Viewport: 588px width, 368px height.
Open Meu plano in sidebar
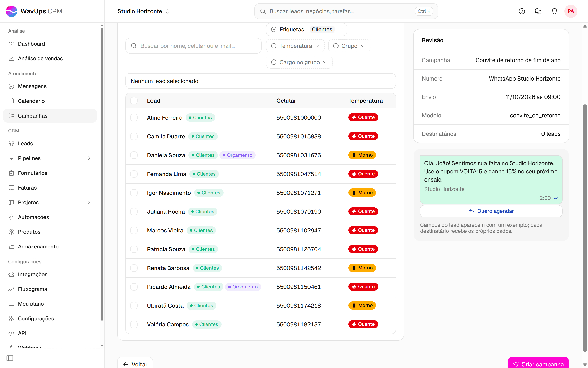pos(50,304)
